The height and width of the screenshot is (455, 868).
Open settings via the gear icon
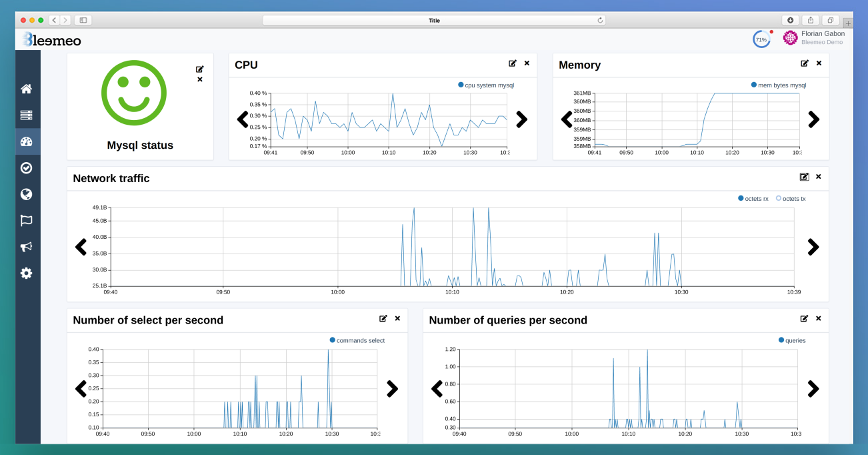pyautogui.click(x=27, y=273)
